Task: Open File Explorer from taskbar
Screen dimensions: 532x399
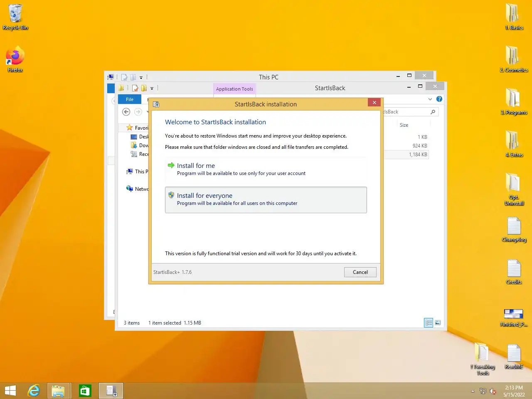Action: click(59, 391)
